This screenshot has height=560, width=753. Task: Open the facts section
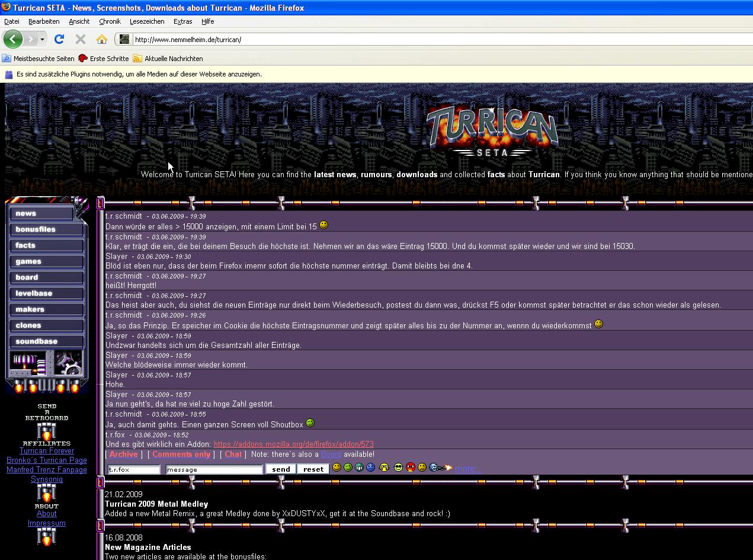click(46, 245)
